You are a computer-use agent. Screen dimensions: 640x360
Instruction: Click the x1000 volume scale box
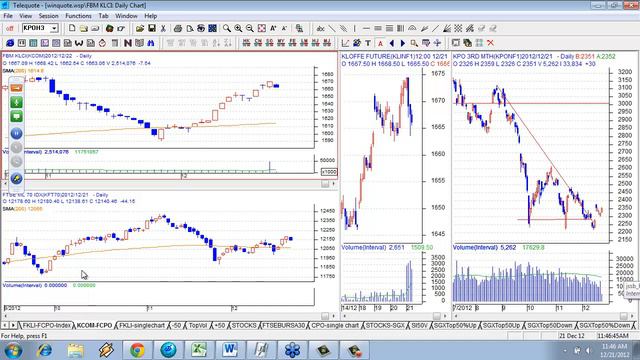tap(329, 172)
